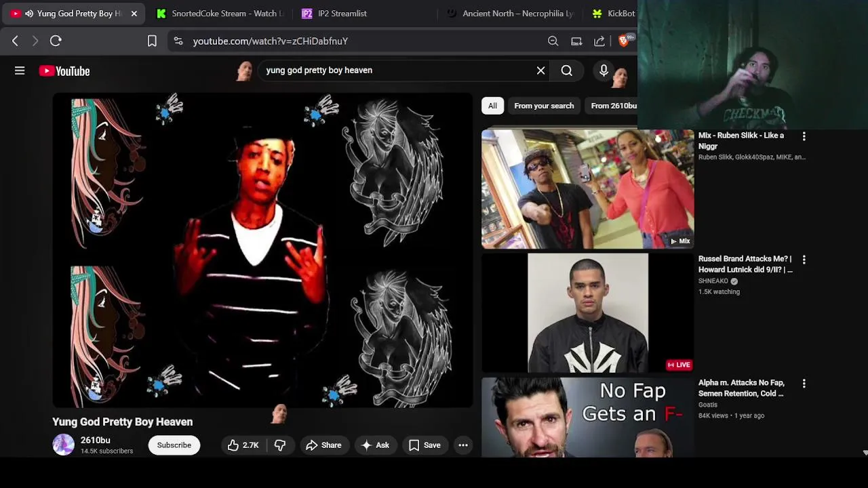The width and height of the screenshot is (868, 488).
Task: Subscribe to 2610bu channel
Action: (174, 445)
